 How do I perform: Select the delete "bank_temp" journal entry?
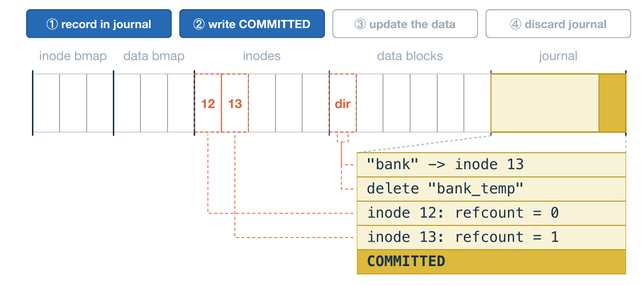click(491, 189)
